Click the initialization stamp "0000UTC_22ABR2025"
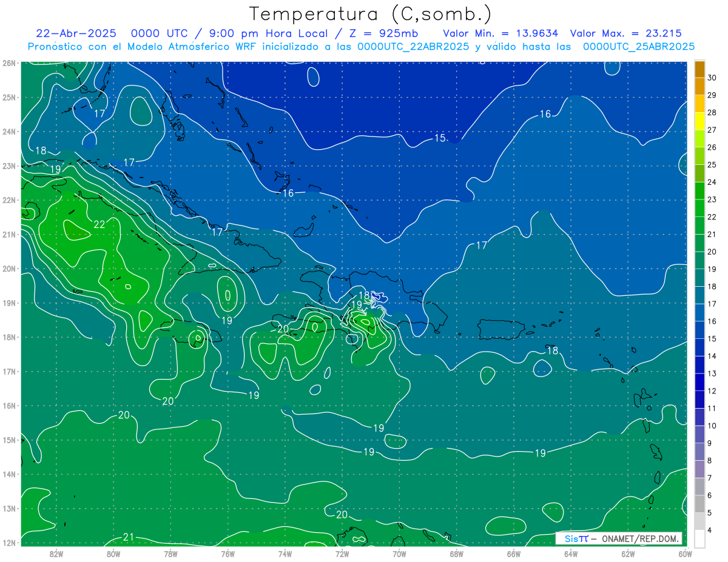The height and width of the screenshot is (562, 728). tap(413, 47)
